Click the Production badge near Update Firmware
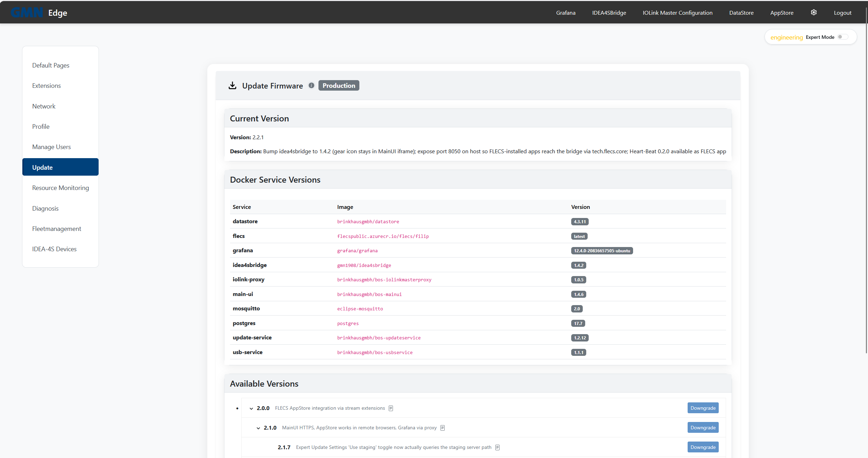 (338, 85)
